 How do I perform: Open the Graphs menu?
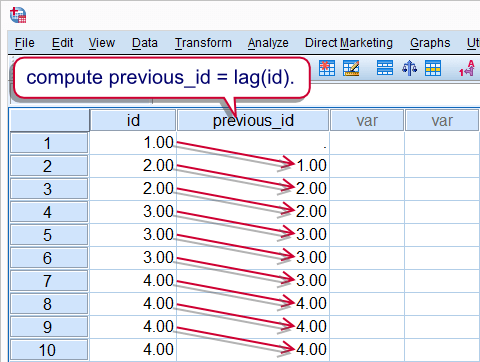[x=430, y=43]
